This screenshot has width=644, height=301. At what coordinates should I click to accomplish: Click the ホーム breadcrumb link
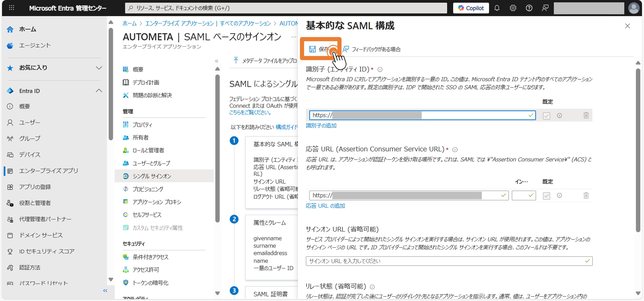(x=130, y=23)
